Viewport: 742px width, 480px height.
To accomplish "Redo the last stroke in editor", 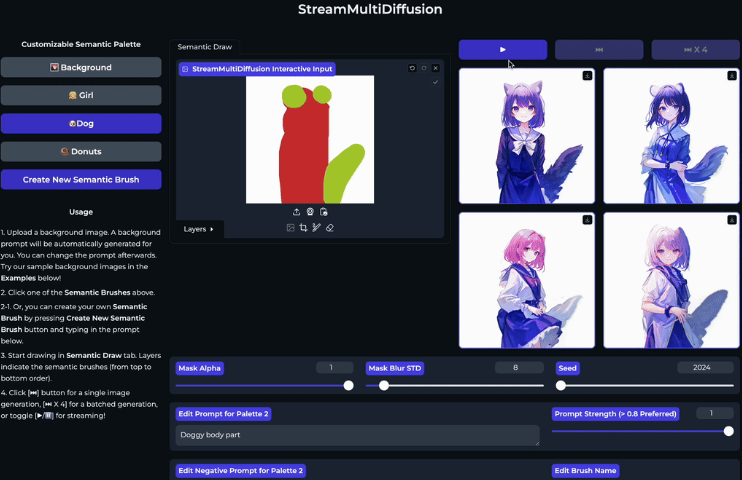I will tap(424, 68).
